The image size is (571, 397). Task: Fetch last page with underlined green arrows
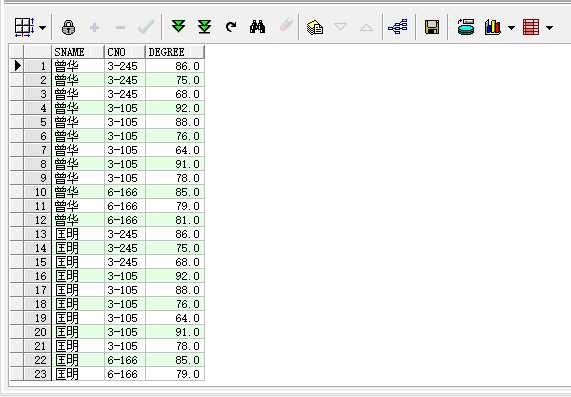point(205,27)
